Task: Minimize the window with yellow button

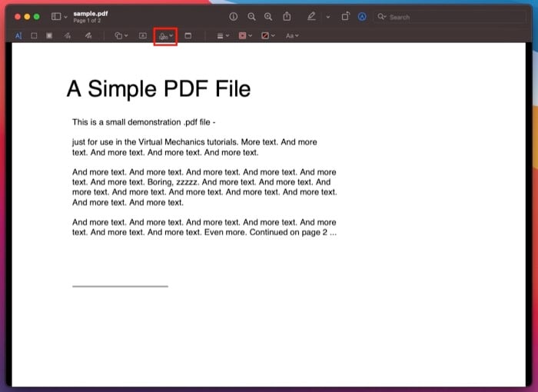Action: coord(27,16)
